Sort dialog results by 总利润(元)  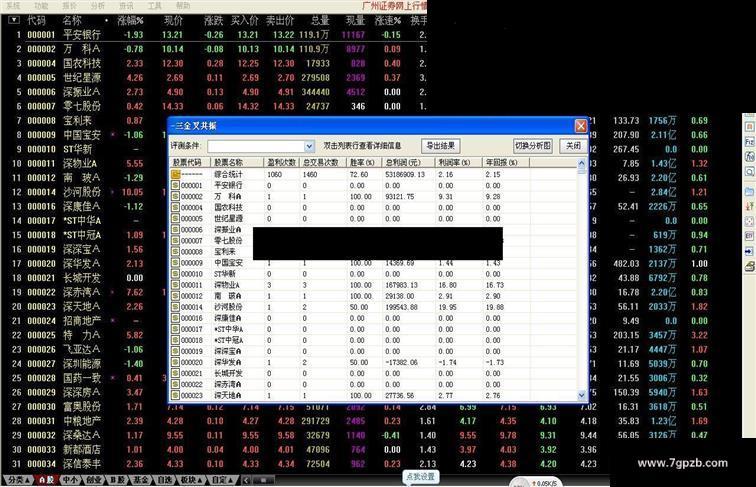point(407,162)
